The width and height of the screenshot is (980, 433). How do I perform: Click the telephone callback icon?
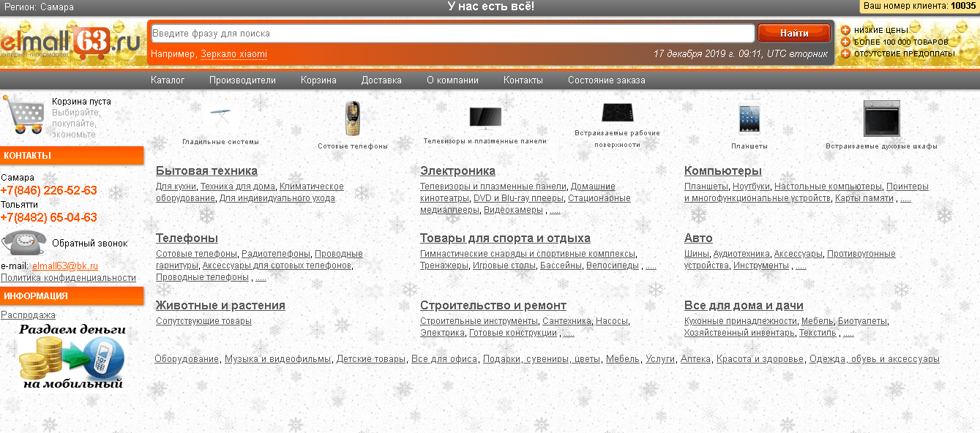pos(24,242)
